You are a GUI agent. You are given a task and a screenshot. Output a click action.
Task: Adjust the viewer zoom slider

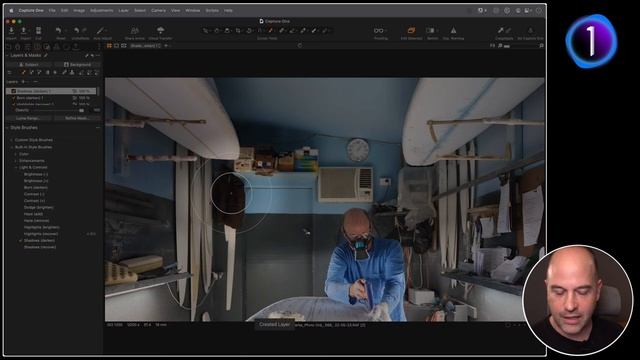pyautogui.click(x=507, y=46)
